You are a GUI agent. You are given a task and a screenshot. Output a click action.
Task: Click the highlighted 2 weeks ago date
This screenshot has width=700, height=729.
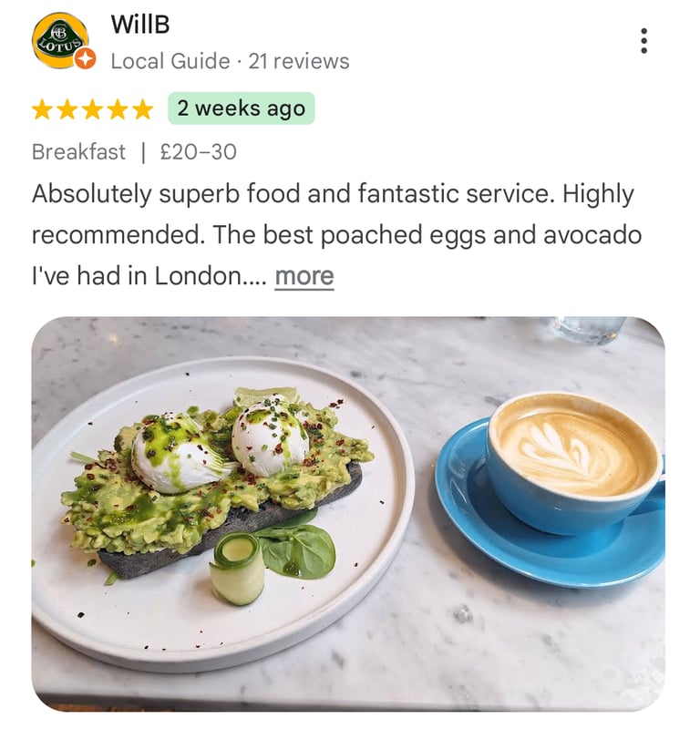coord(241,108)
